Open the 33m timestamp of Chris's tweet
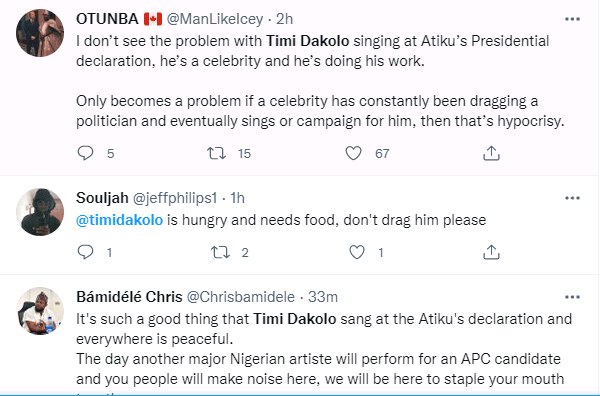The image size is (600, 396). [x=323, y=297]
